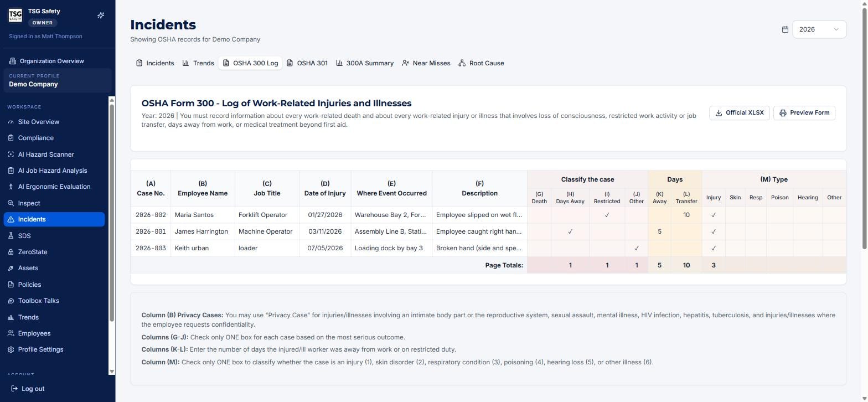868x402 pixels.
Task: Click the TSG Safety logo icon
Action: 15,16
